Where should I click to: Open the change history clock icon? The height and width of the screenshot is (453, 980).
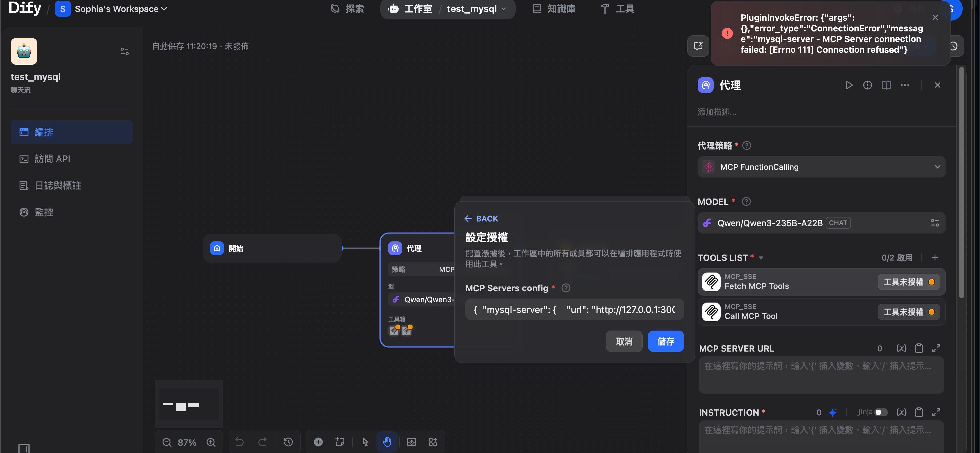pyautogui.click(x=288, y=442)
